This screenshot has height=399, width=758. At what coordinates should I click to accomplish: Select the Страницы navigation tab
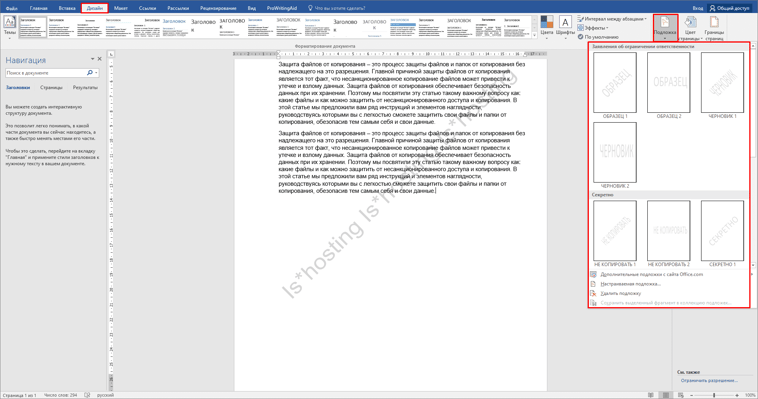point(51,88)
